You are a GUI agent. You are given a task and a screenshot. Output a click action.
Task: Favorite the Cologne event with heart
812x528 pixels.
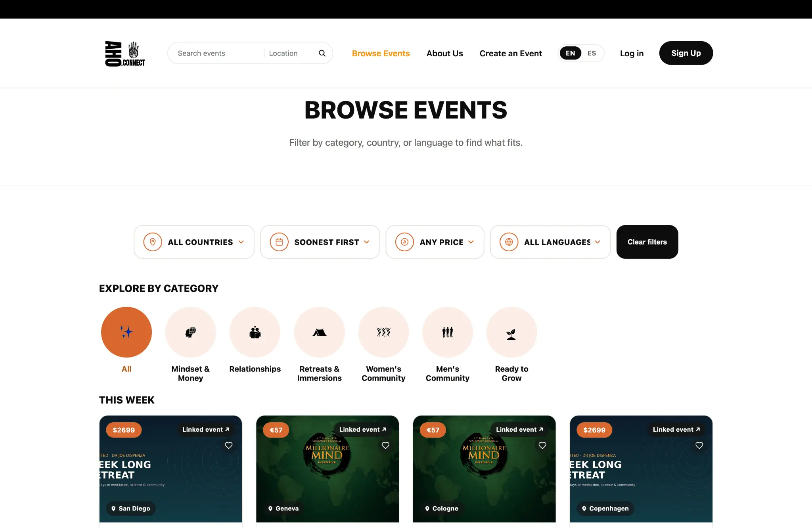point(542,445)
